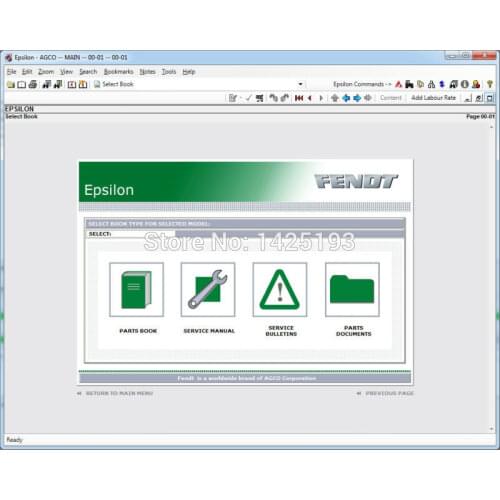
Task: Click the notepad edit toolbar icon
Action: click(233, 98)
